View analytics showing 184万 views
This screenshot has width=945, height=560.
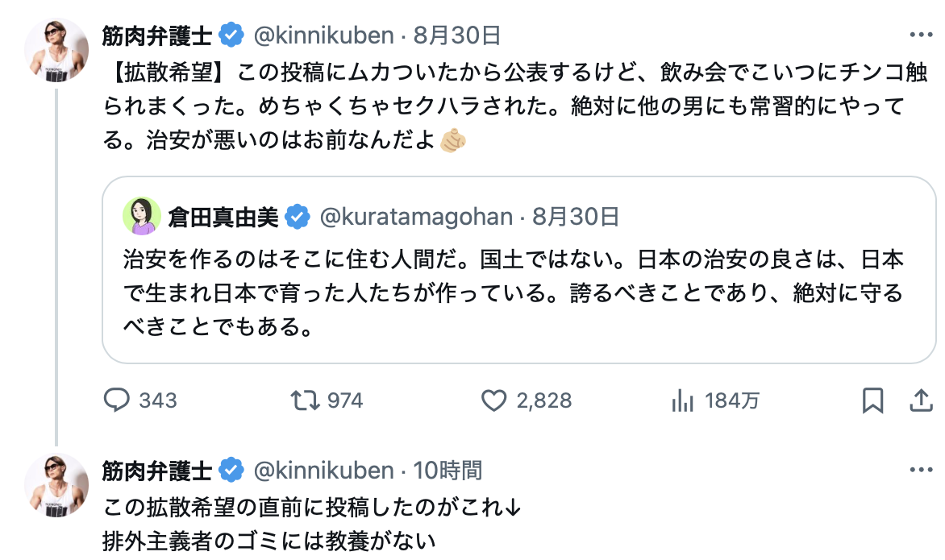coord(683,400)
